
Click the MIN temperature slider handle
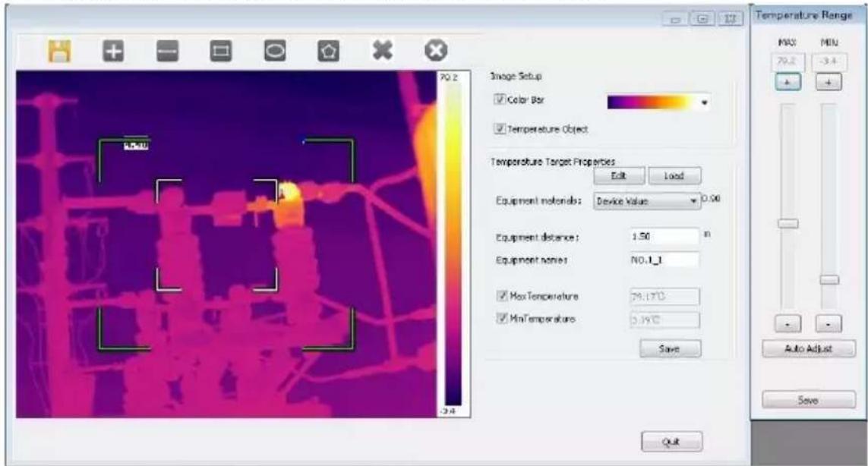click(x=829, y=279)
